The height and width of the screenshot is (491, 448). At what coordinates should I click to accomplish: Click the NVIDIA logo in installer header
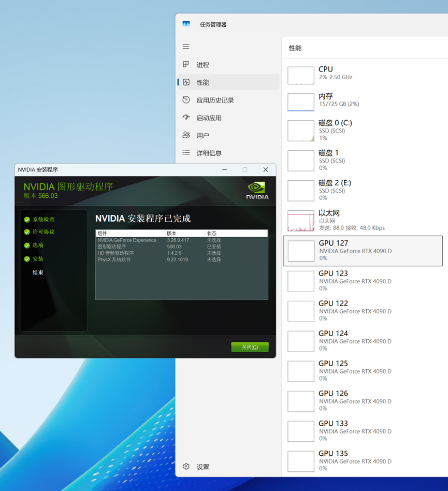coord(257,191)
